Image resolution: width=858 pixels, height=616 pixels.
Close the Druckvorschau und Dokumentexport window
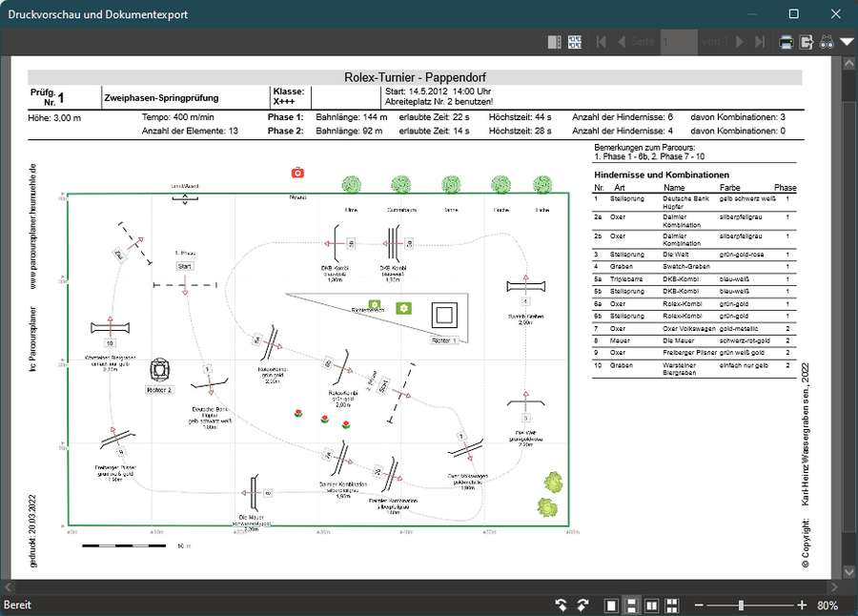[835, 13]
